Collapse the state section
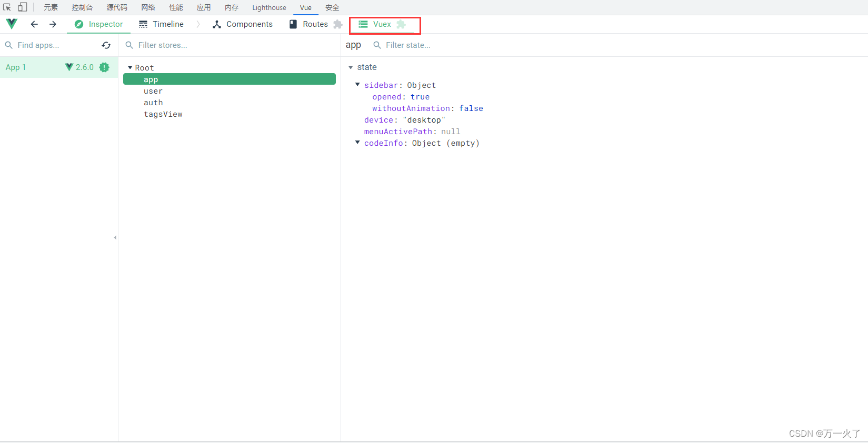This screenshot has width=868, height=443. tap(351, 67)
